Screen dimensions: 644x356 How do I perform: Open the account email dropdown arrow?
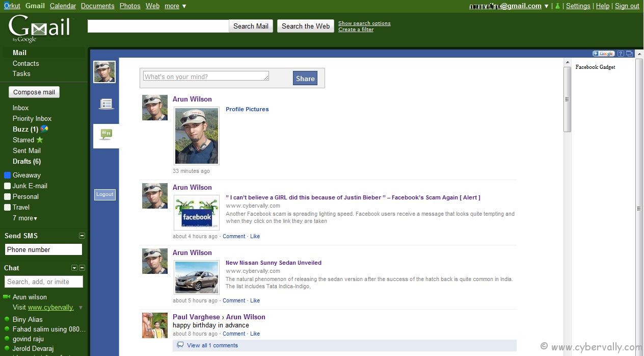click(x=546, y=6)
